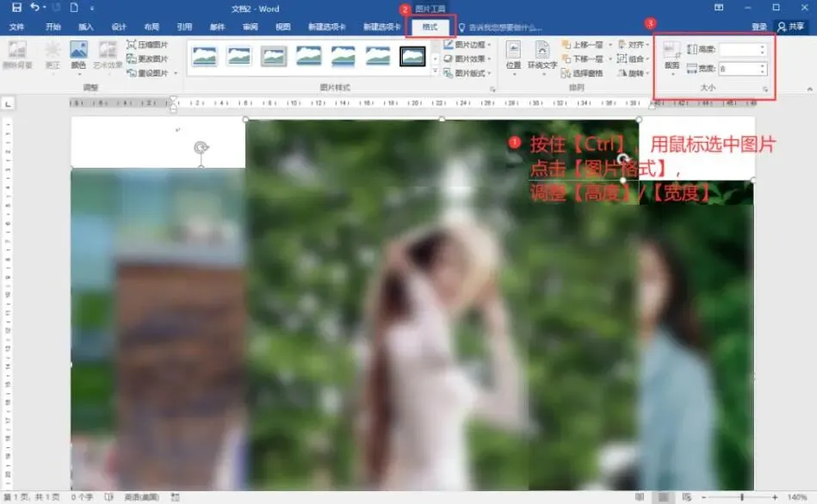Click the Save icon in quick access toolbar
The width and height of the screenshot is (817, 504).
point(16,8)
